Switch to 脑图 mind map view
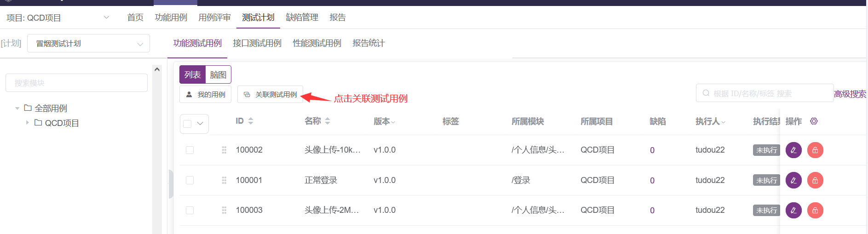 (218, 74)
